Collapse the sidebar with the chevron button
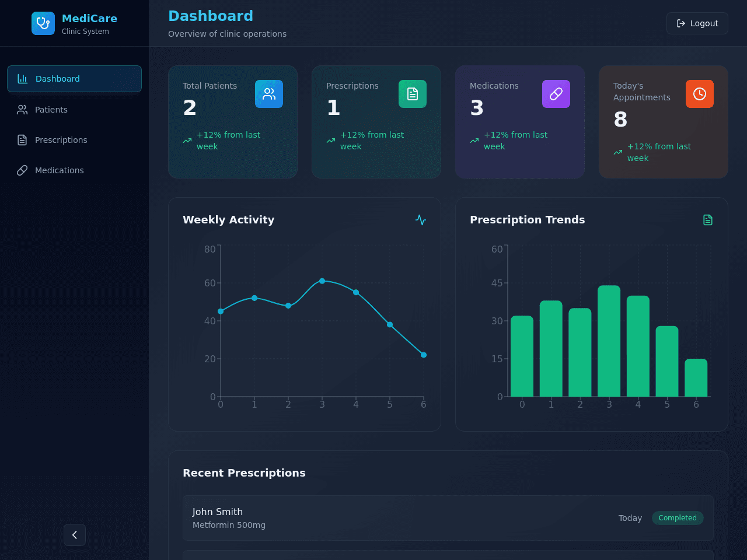 [75, 535]
